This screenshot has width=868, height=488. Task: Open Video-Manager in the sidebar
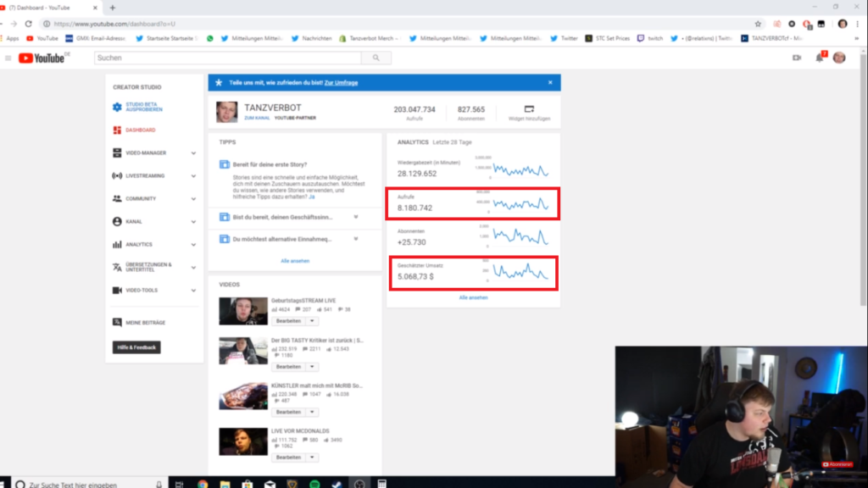point(146,153)
